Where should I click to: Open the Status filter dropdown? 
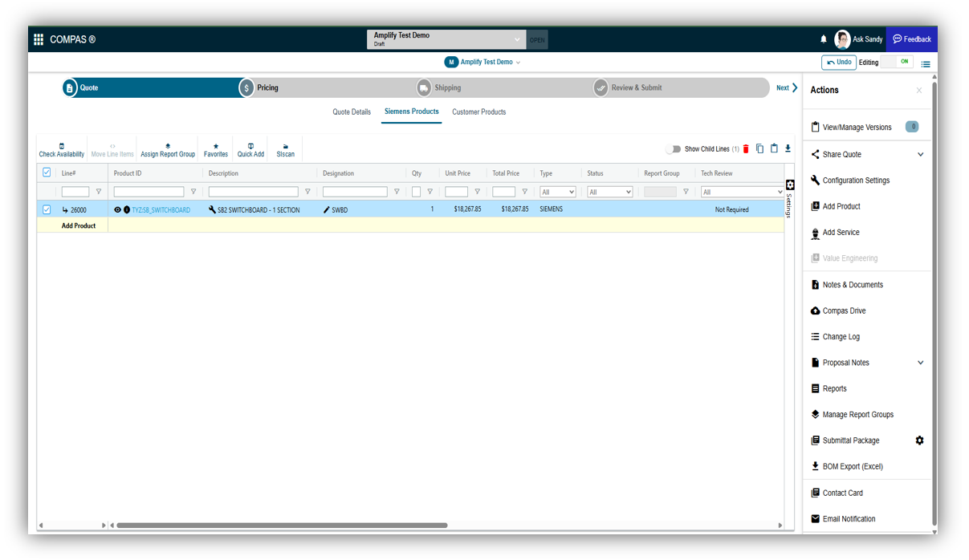610,192
